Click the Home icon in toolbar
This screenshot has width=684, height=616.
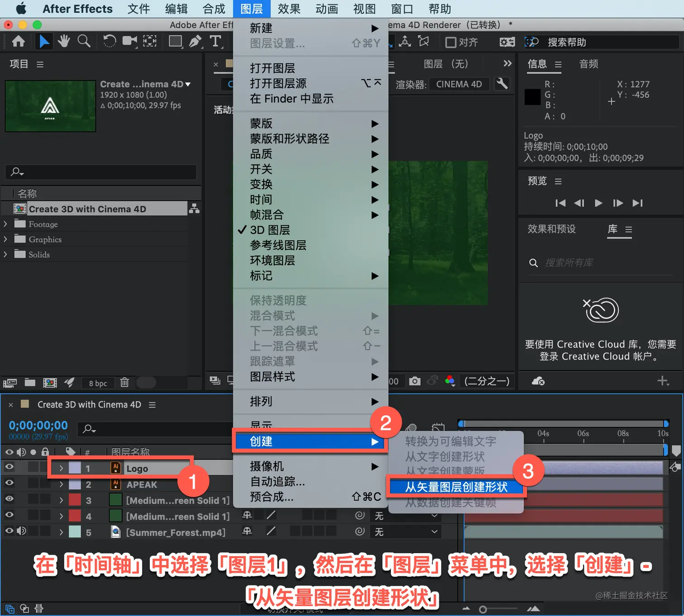19,42
